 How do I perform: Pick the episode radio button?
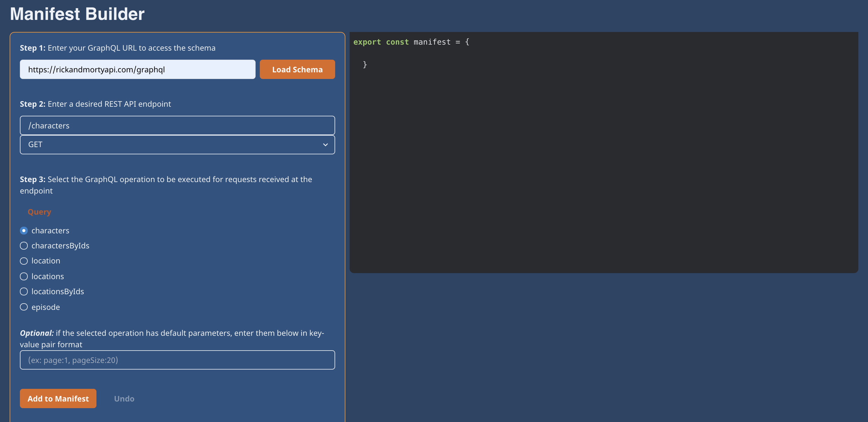coord(24,307)
